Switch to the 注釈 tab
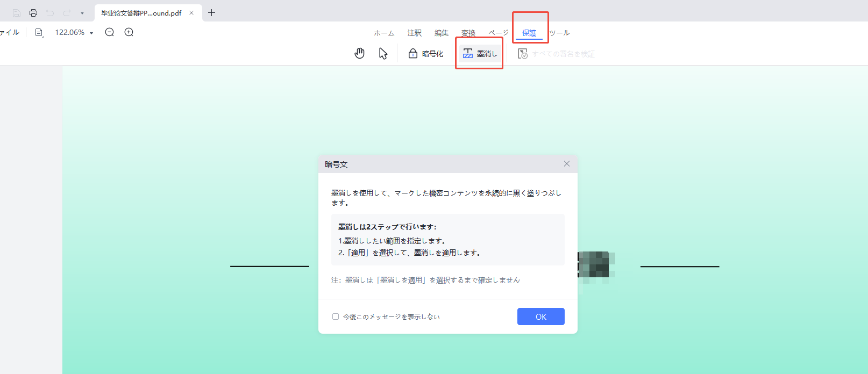868x374 pixels. tap(415, 33)
